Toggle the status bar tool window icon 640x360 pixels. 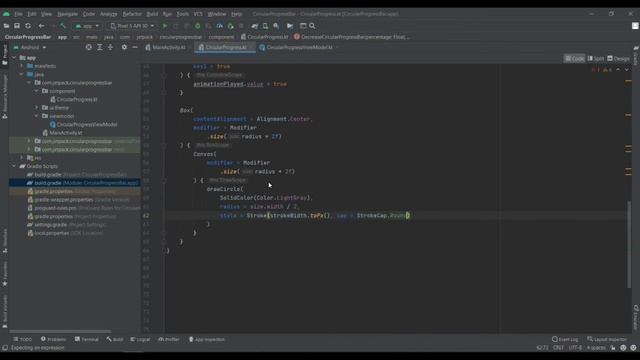click(x=5, y=348)
